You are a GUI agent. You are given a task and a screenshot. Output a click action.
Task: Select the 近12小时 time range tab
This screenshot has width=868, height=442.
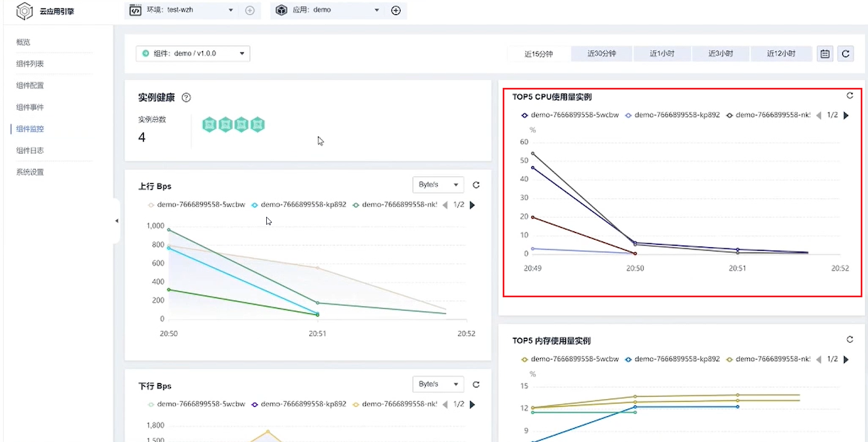pos(781,53)
